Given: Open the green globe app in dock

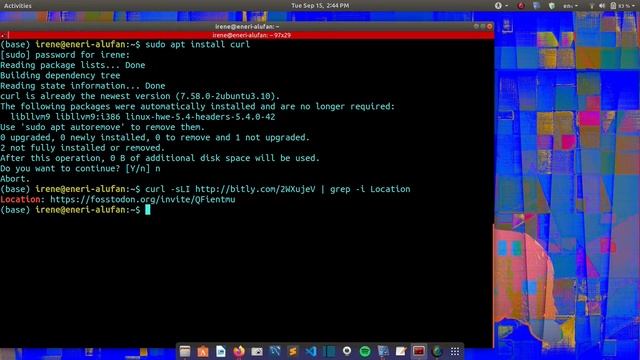Looking at the screenshot, I should [x=437, y=351].
